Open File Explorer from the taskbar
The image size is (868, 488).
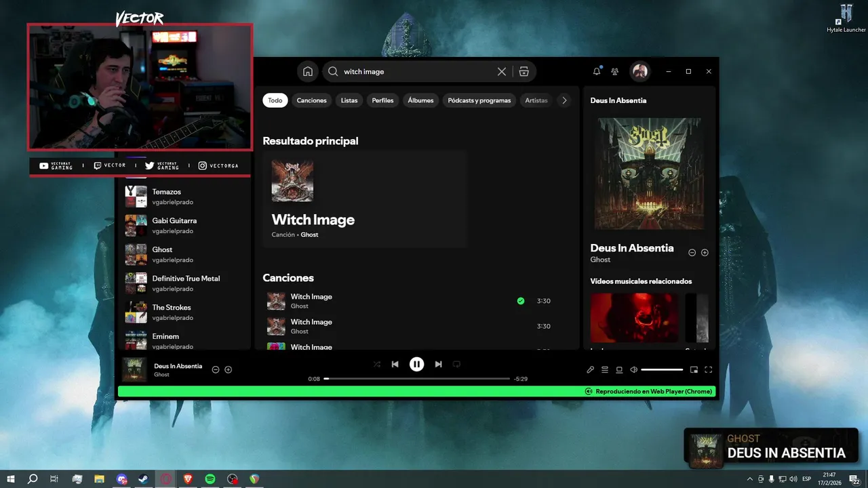[99, 479]
